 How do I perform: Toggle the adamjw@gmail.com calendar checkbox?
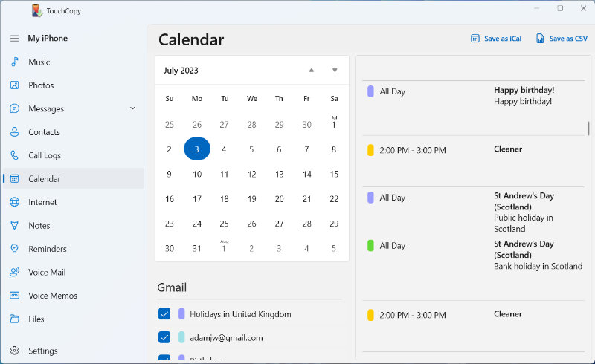point(164,337)
